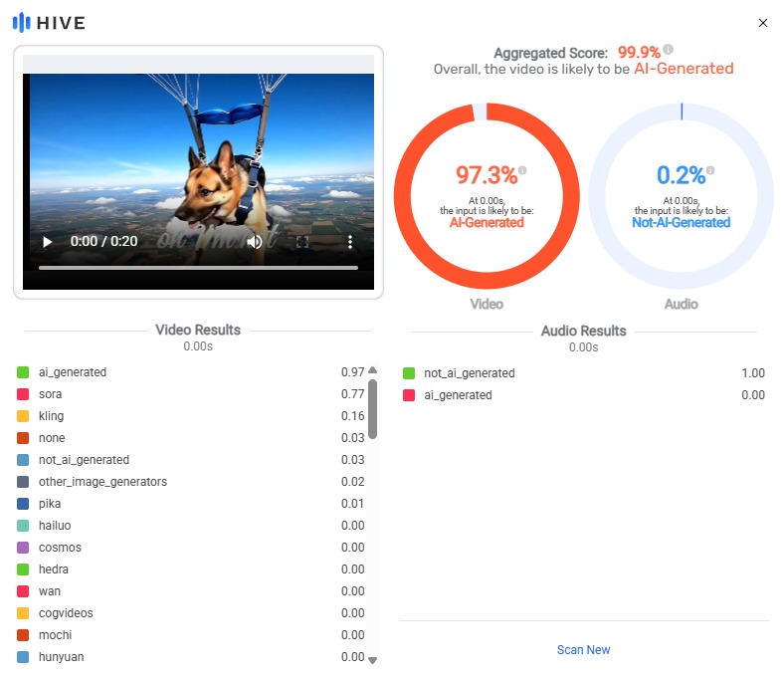784x680 pixels.
Task: Click the 'sora' label
Action: point(51,394)
